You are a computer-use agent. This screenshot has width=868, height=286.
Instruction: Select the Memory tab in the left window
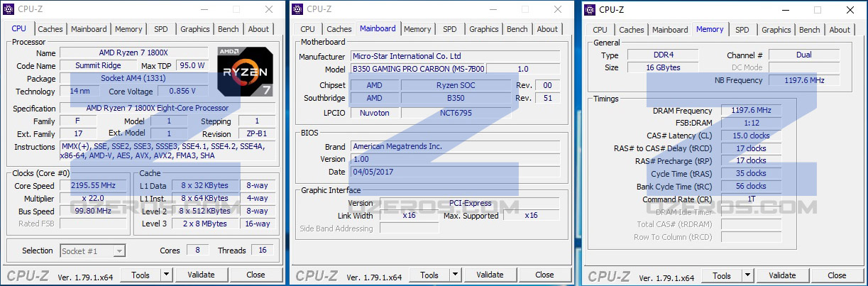(128, 29)
